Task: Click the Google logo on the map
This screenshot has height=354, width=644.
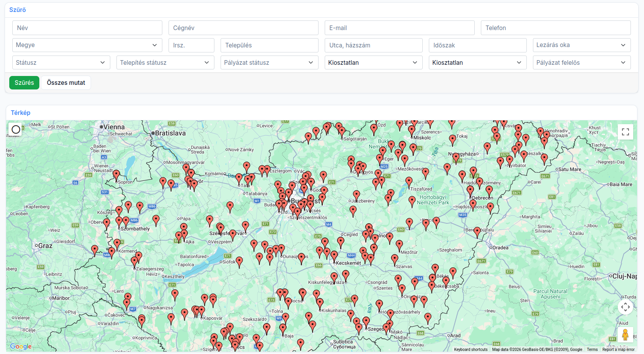Action: click(21, 346)
